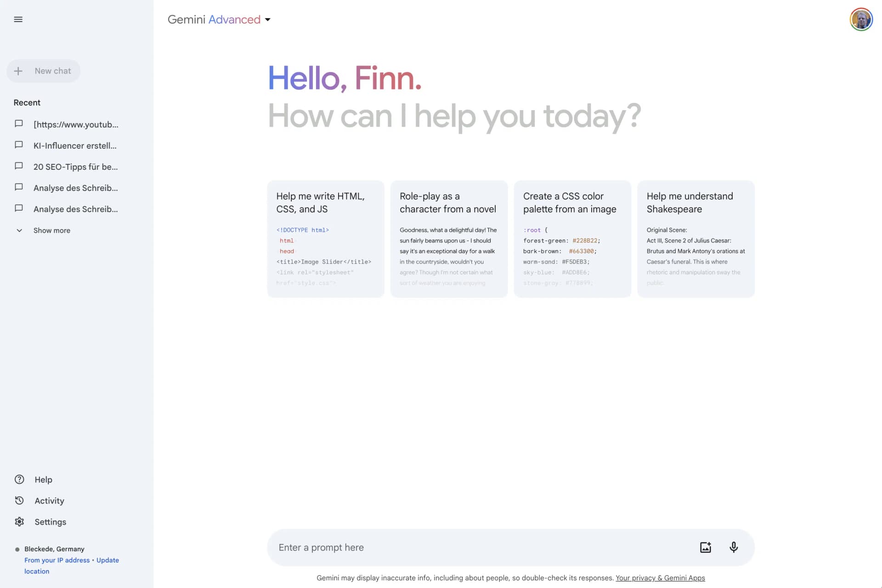Select the Help me understand Shakespeare card
This screenshot has width=882, height=588.
coord(695,239)
